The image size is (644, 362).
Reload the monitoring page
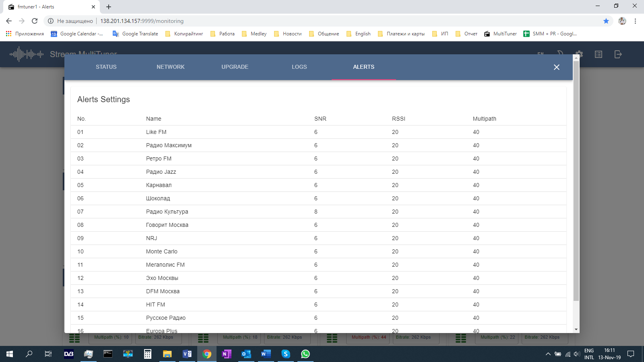35,21
